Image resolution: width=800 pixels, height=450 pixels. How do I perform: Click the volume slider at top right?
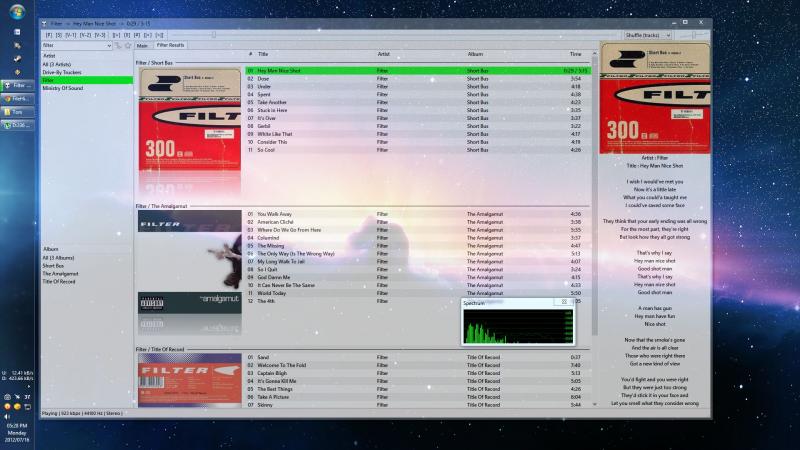(x=693, y=35)
